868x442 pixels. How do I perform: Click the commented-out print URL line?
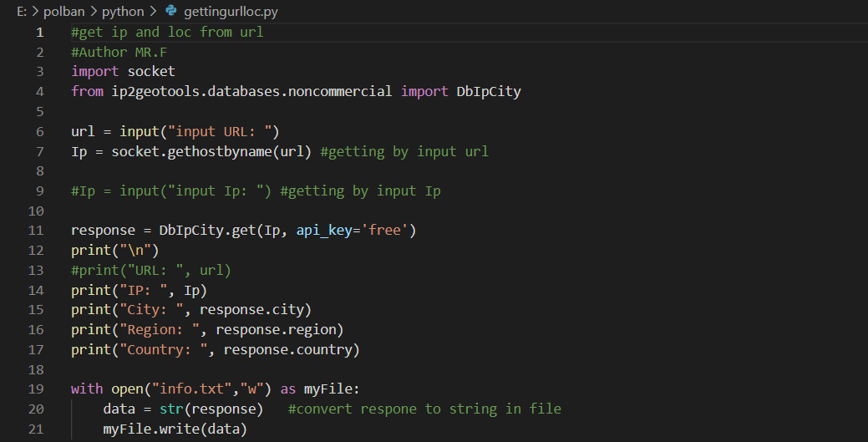151,270
